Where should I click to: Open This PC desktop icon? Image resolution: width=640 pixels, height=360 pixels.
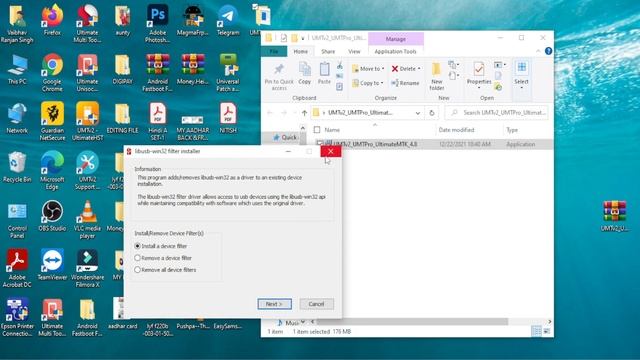17,69
